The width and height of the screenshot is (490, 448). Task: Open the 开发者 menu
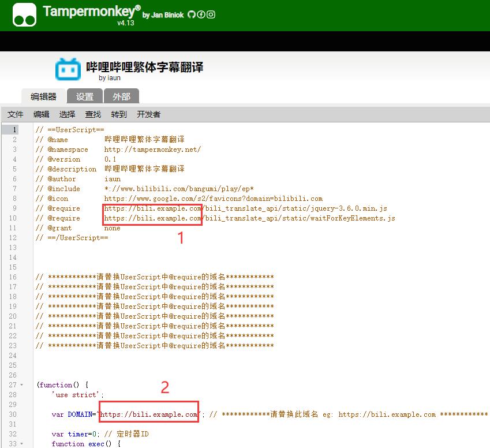pos(148,114)
